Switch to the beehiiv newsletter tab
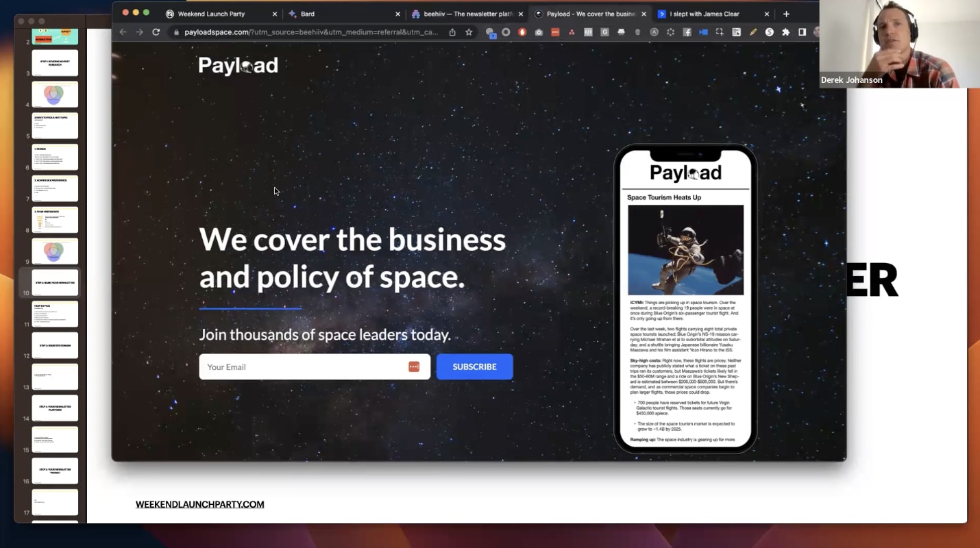This screenshot has width=980, height=548. 466,14
